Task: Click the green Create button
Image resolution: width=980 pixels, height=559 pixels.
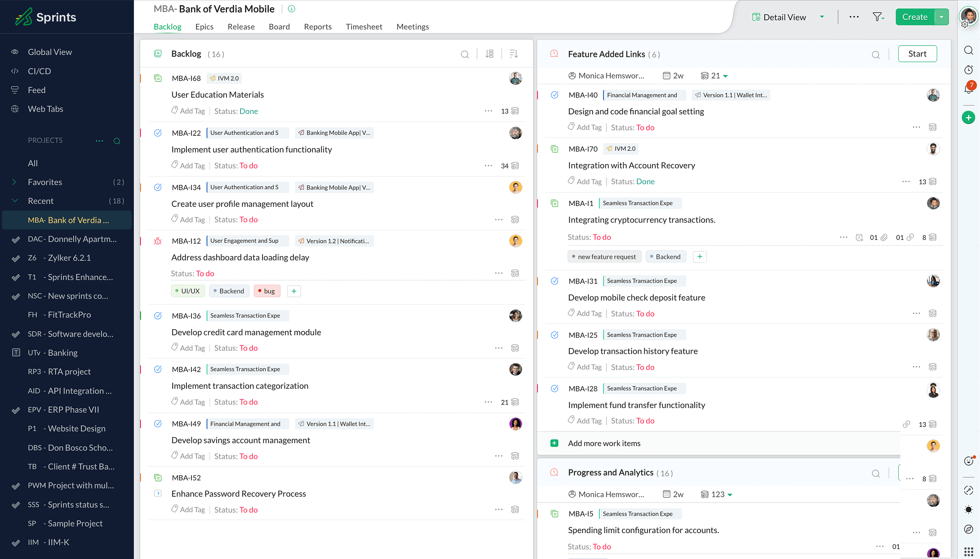Action: [x=915, y=17]
